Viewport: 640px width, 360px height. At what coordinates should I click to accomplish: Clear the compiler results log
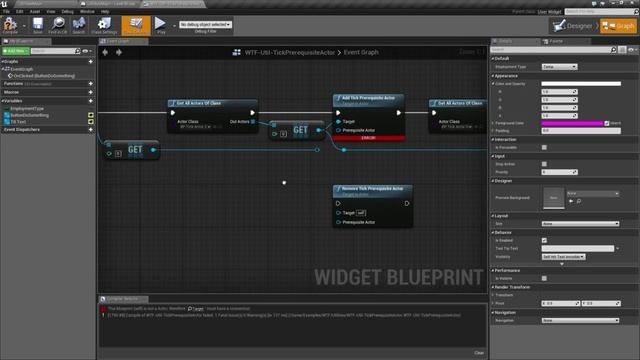479,353
